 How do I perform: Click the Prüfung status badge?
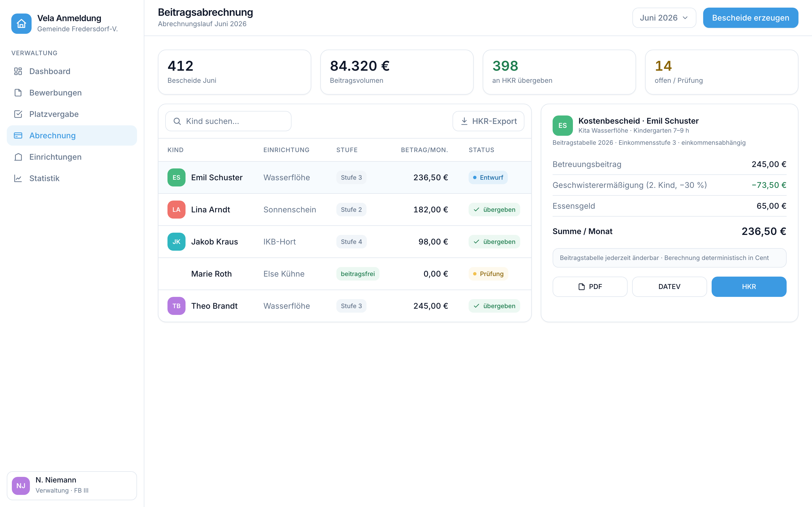(488, 274)
